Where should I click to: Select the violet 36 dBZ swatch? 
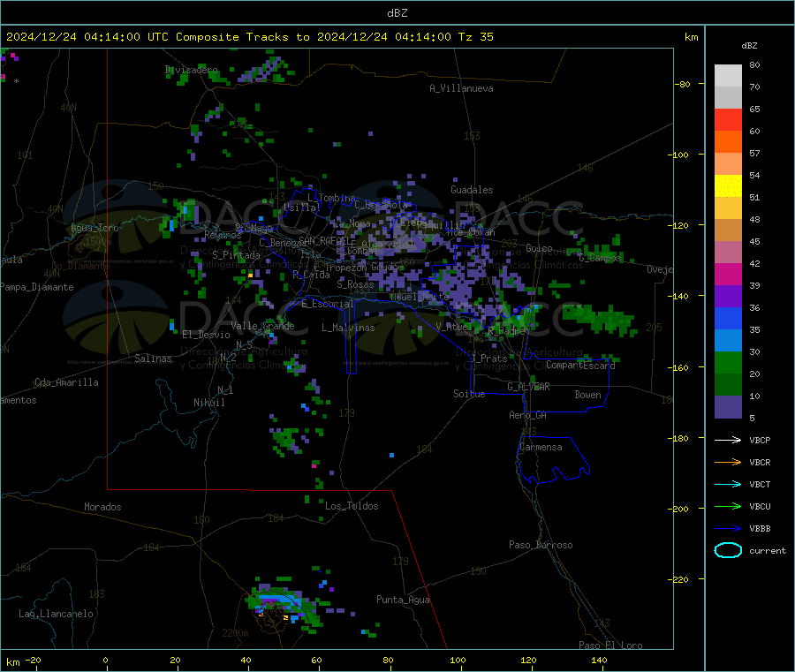point(728,297)
